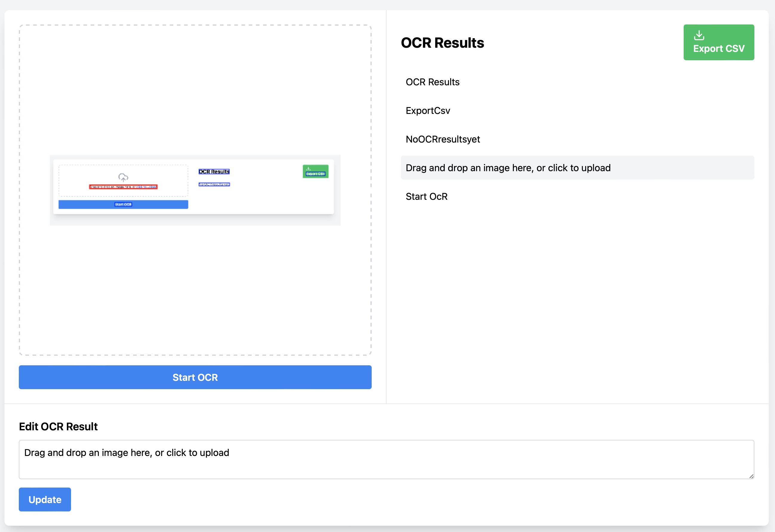775x532 pixels.
Task: Select the blue box on preview's Export CSV
Action: [x=316, y=174]
